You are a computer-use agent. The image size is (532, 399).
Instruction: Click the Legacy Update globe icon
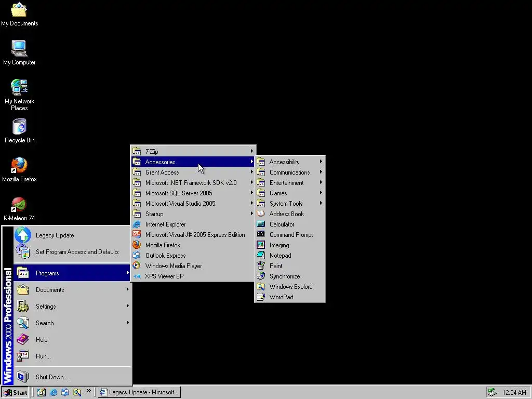coord(23,235)
